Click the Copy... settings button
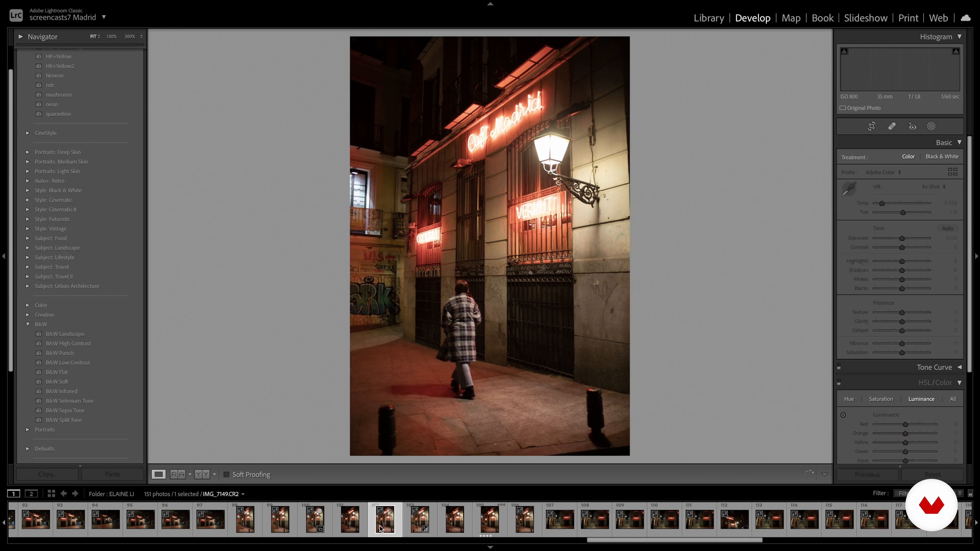Viewport: 980px width, 551px height. click(47, 474)
